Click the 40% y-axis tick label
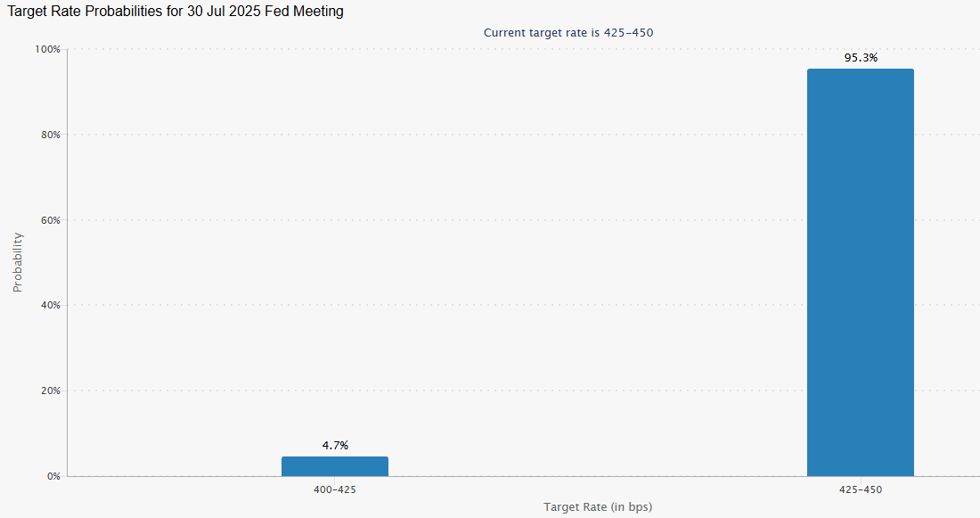This screenshot has width=980, height=518. click(50, 305)
